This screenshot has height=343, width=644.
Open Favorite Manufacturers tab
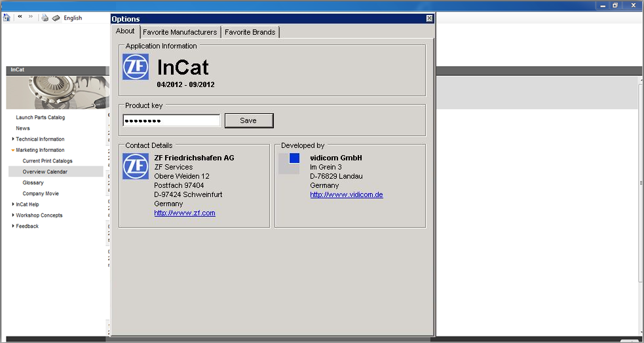[x=180, y=32]
